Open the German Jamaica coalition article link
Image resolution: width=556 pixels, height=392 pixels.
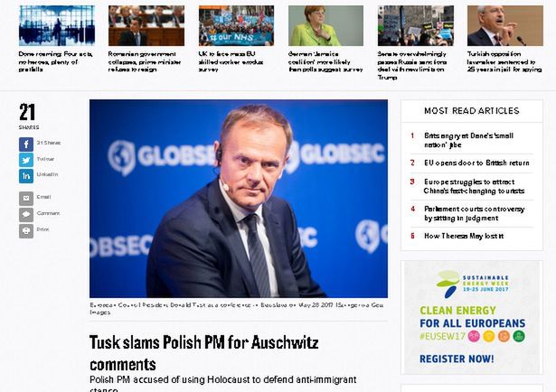click(325, 61)
